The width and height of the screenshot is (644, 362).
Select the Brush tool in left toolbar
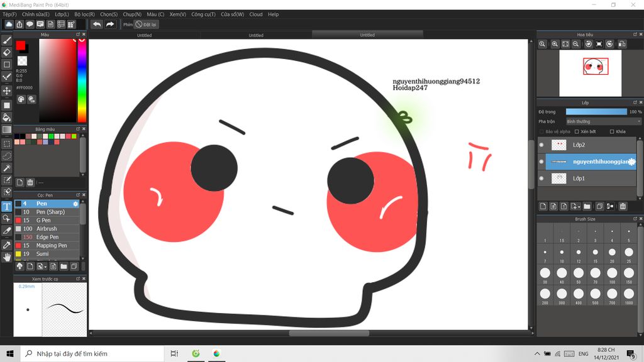tap(6, 40)
